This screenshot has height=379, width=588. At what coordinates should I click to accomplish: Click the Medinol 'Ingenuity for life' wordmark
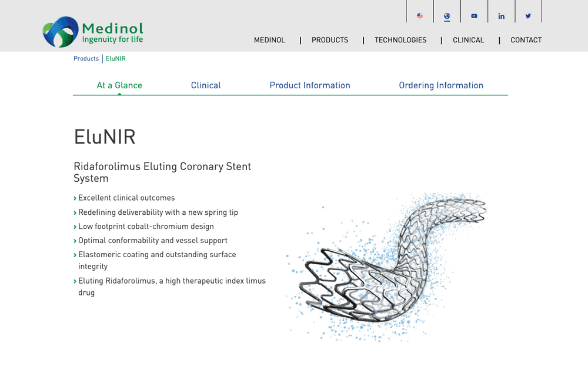(112, 33)
